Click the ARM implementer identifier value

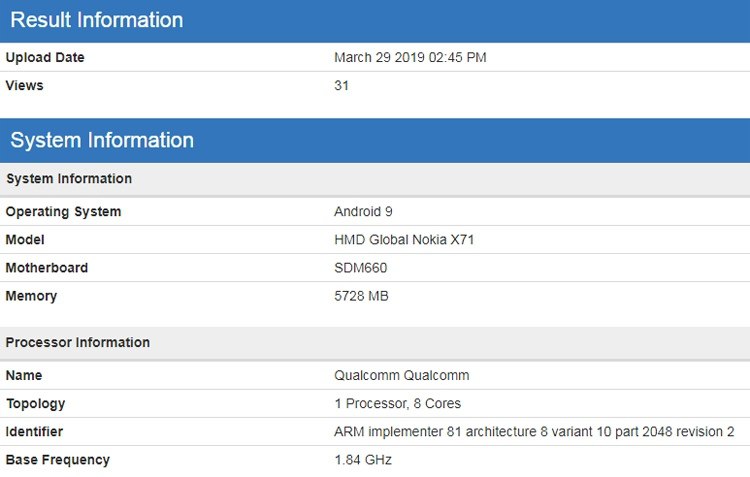(534, 432)
